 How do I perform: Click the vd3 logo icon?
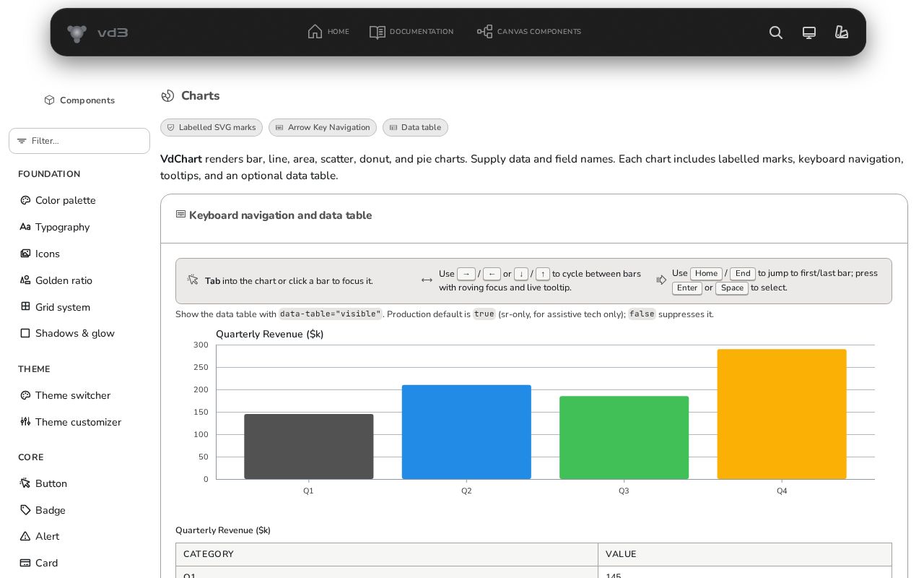77,33
